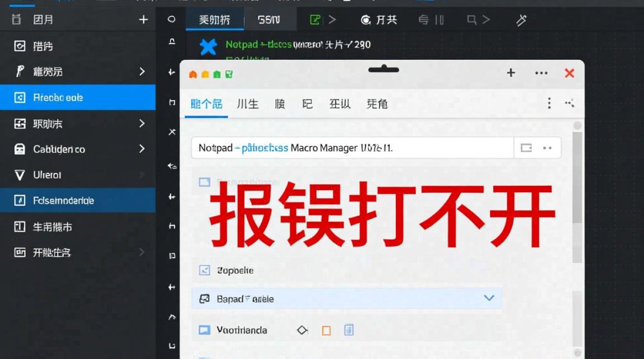Click the icon beside the "Bapad" row label
644x359 pixels.
205,299
